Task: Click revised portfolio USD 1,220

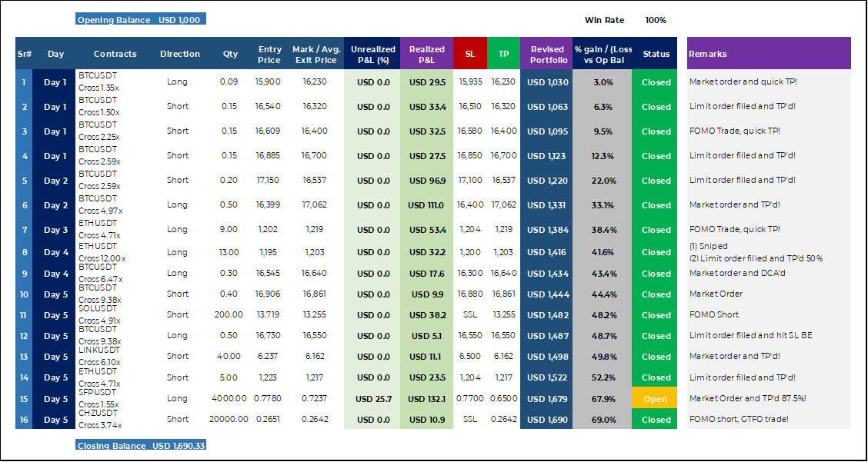Action: tap(547, 181)
